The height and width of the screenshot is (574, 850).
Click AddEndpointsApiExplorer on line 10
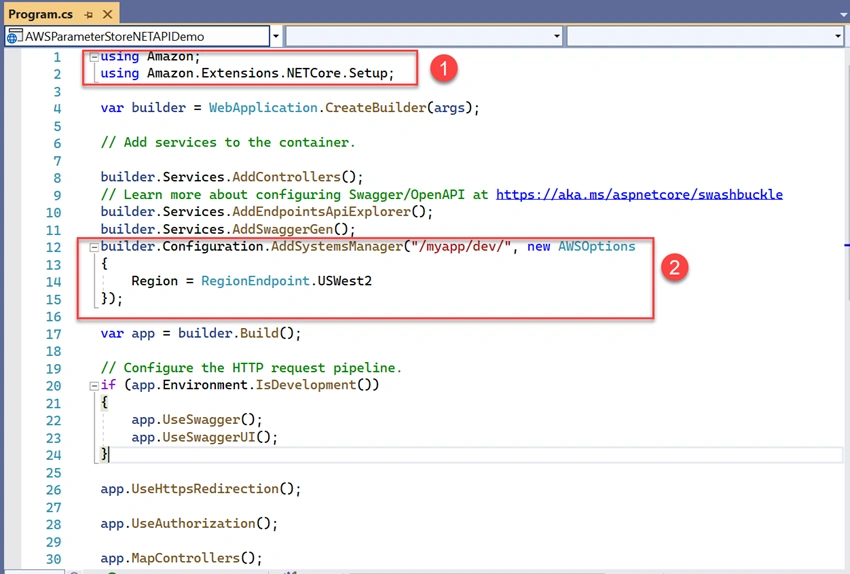point(321,212)
